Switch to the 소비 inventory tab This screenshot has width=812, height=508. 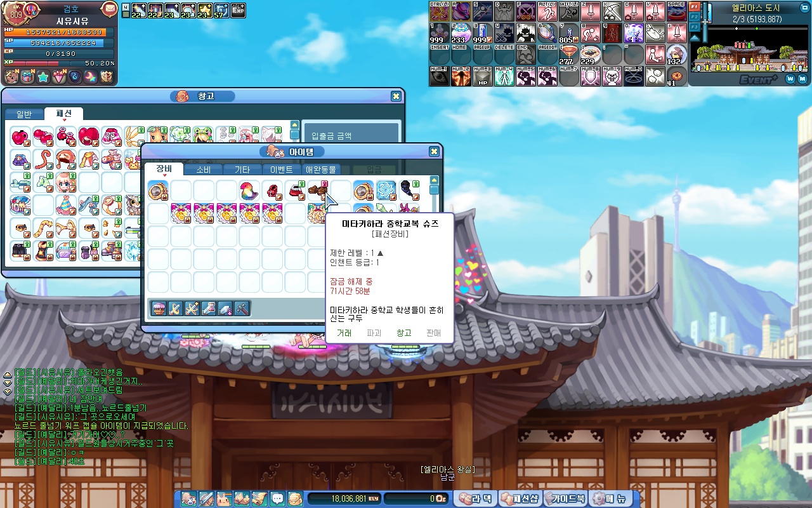203,170
